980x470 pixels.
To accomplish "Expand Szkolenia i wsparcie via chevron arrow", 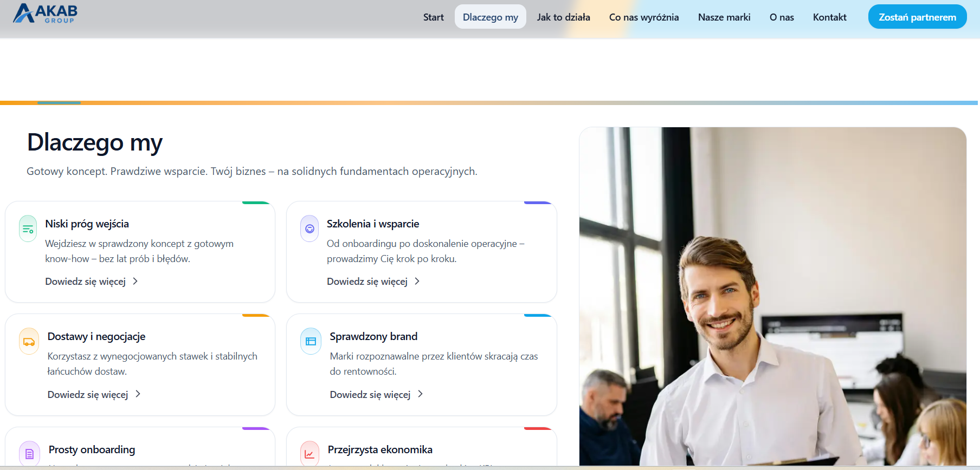I will pos(417,281).
